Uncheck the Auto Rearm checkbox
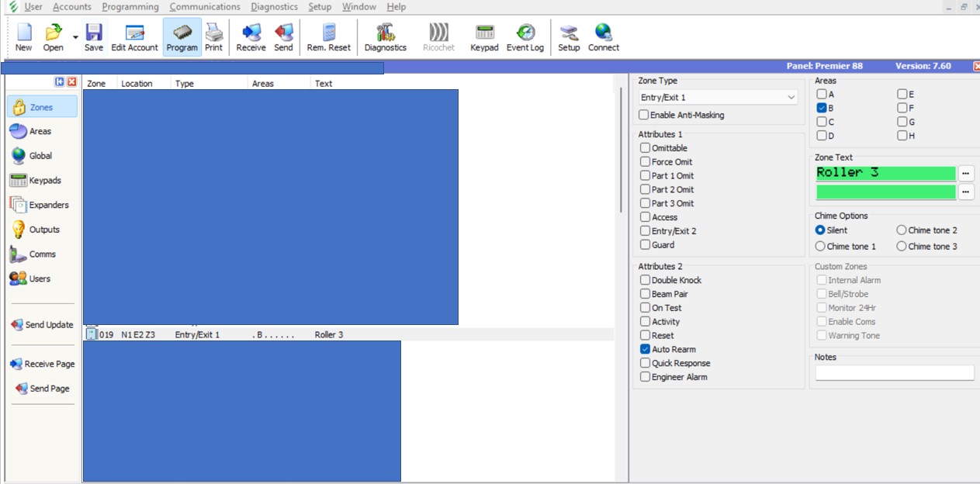 [x=645, y=350]
